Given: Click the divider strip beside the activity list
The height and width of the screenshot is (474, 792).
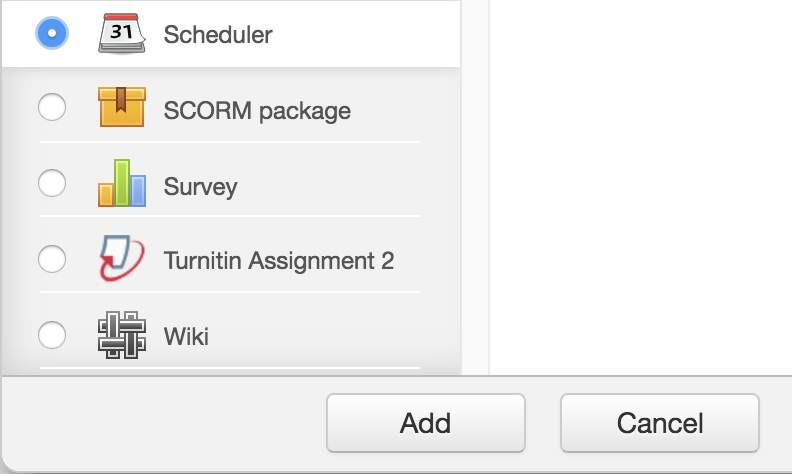Looking at the screenshot, I should [x=475, y=187].
